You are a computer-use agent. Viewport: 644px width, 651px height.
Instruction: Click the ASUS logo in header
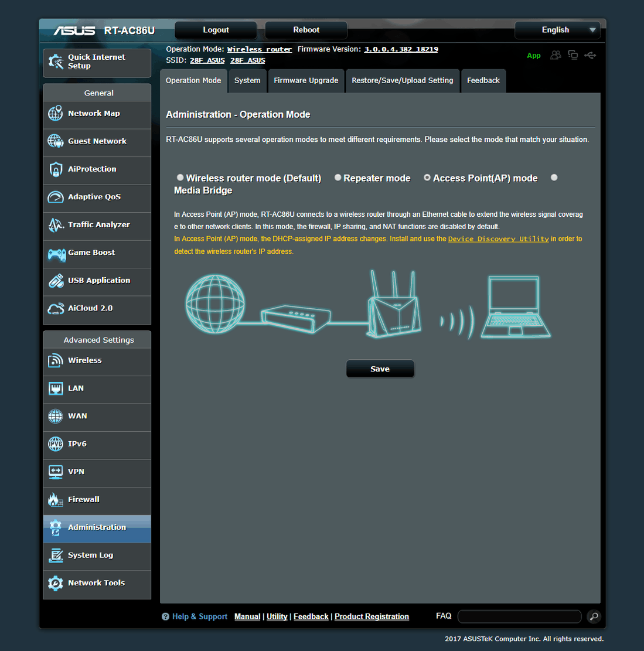[74, 30]
